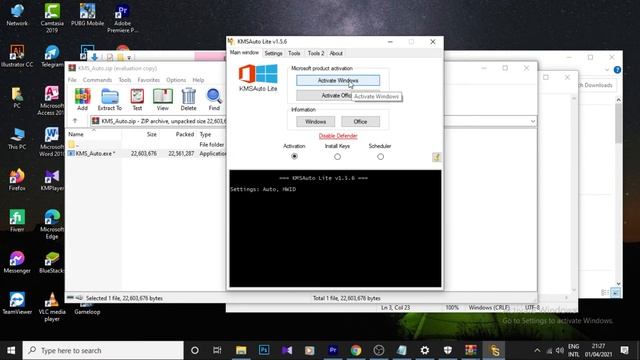Open the notification center icon

point(624,350)
